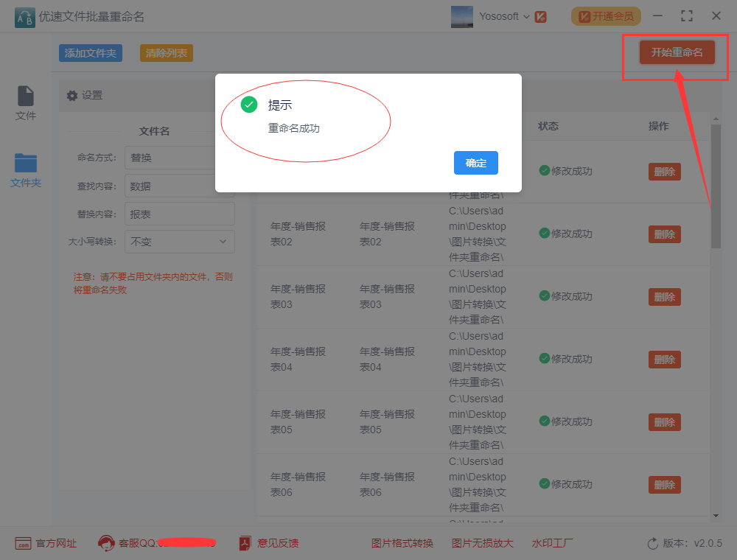Click 确定 to confirm the dialog
The width and height of the screenshot is (737, 560).
click(x=475, y=163)
